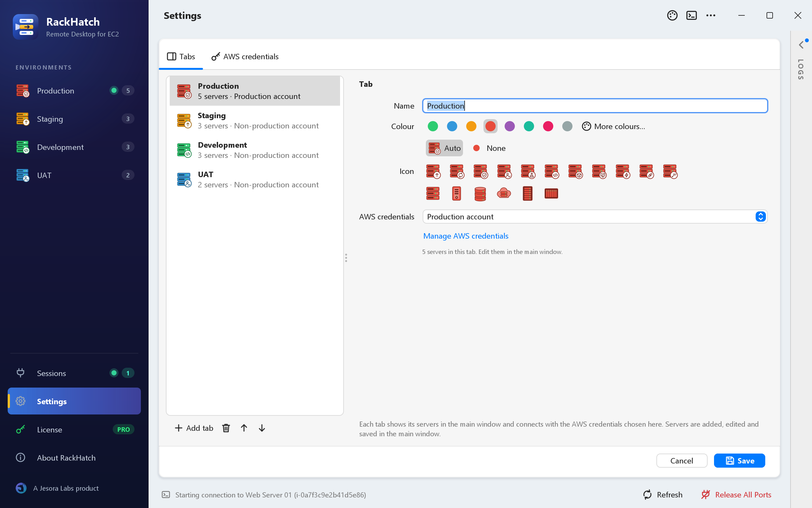Choose the NAS drive bay icon
Image resolution: width=812 pixels, height=508 pixels.
coord(551,193)
